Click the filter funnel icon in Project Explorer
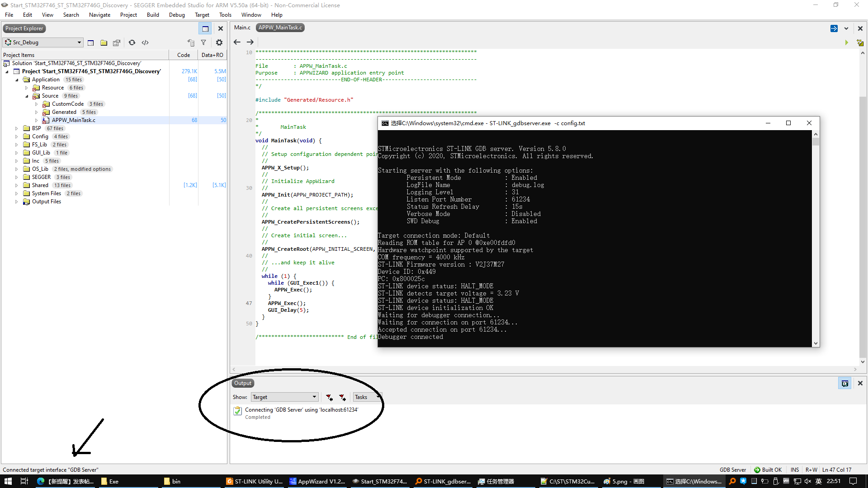The height and width of the screenshot is (488, 868). (x=203, y=42)
